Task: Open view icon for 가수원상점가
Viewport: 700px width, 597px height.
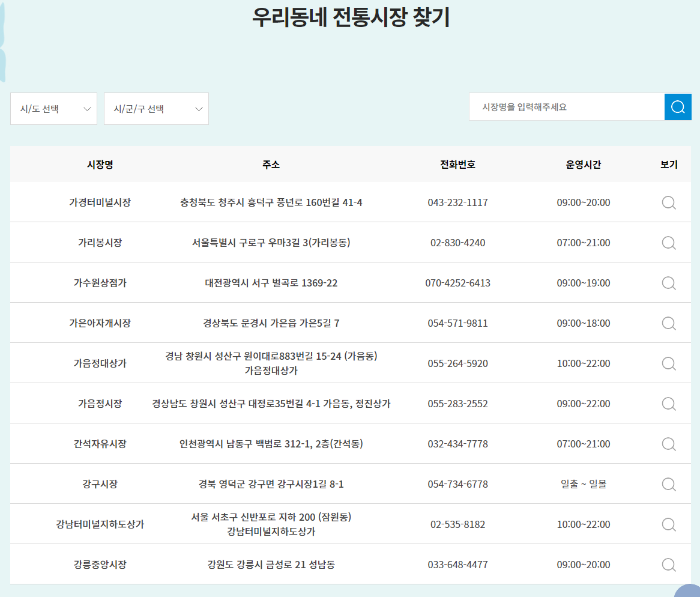Action: [x=669, y=283]
